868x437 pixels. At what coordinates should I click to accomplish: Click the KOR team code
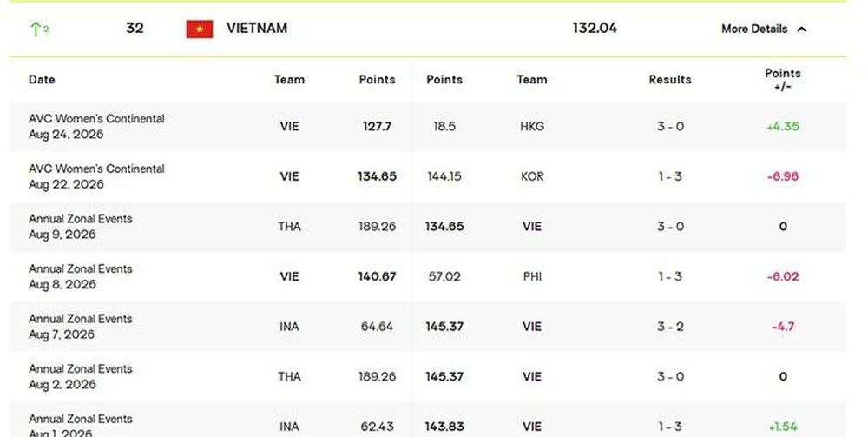pyautogui.click(x=532, y=176)
